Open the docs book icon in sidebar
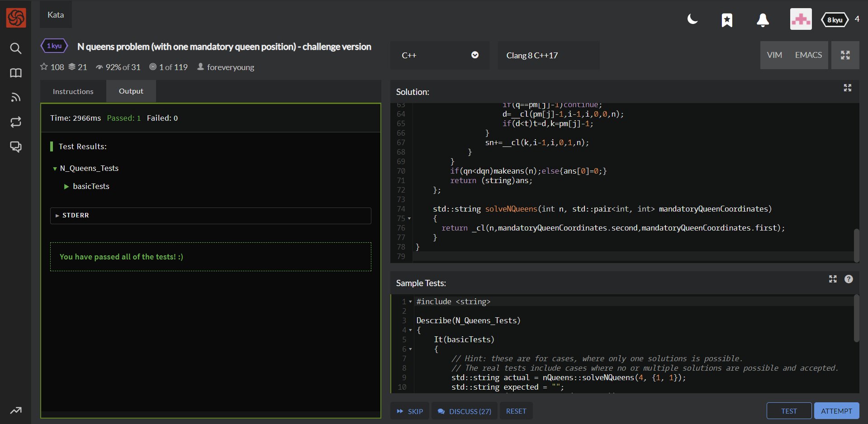 [x=16, y=73]
